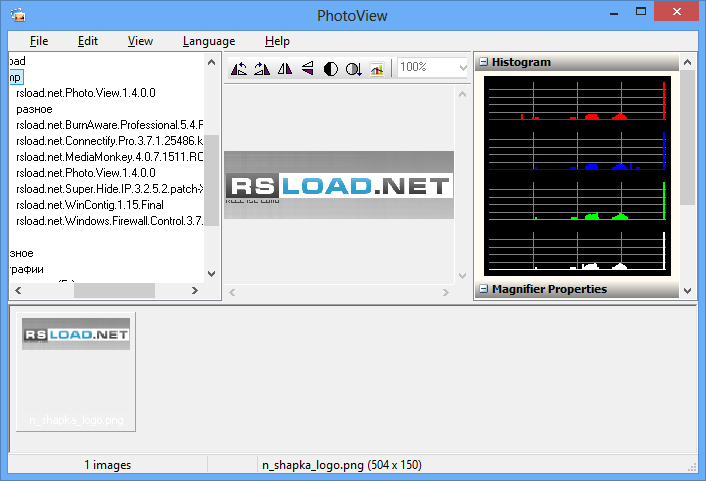Click the grayscale conversion icon

pyautogui.click(x=354, y=69)
